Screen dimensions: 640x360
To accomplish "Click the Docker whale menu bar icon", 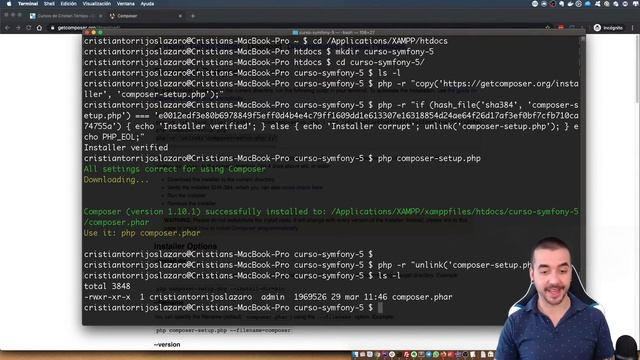I will (x=570, y=4).
